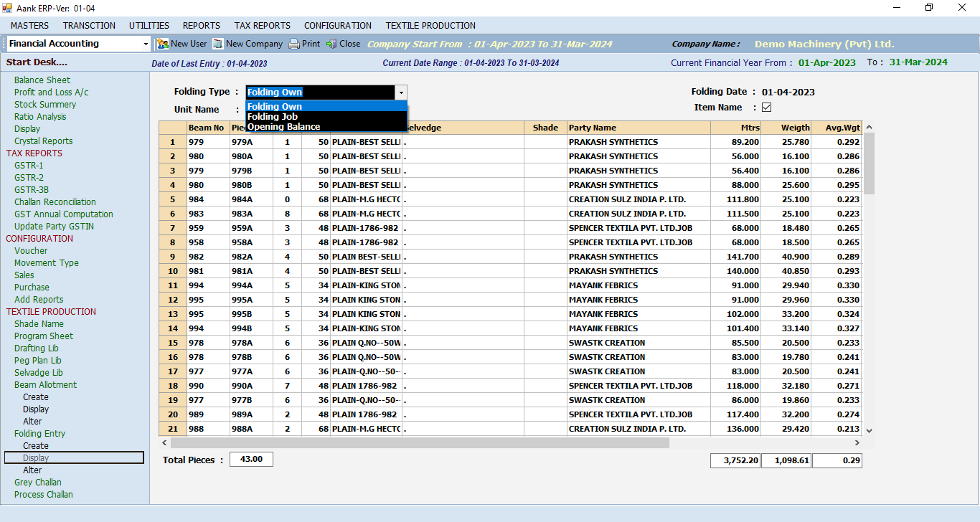Click the Aank ERP title bar icon
Image resolution: width=980 pixels, height=522 pixels.
7,8
